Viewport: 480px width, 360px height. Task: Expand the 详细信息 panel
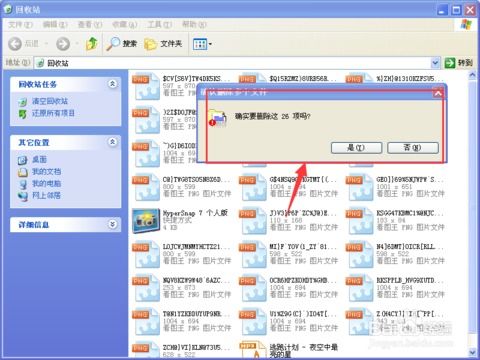point(113,224)
